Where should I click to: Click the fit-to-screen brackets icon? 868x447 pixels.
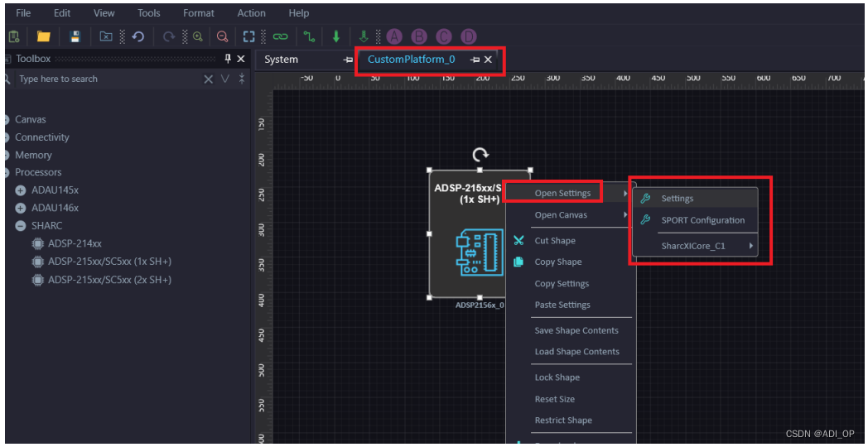coord(249,36)
